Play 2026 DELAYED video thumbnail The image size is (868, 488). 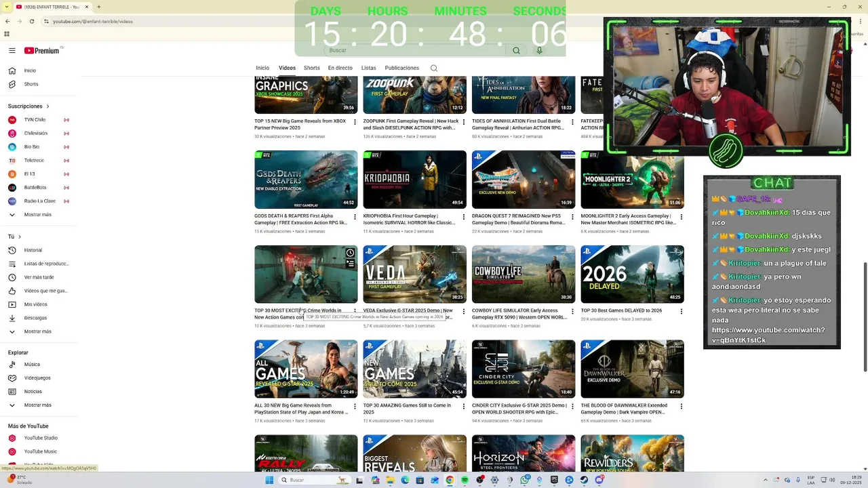pos(632,274)
